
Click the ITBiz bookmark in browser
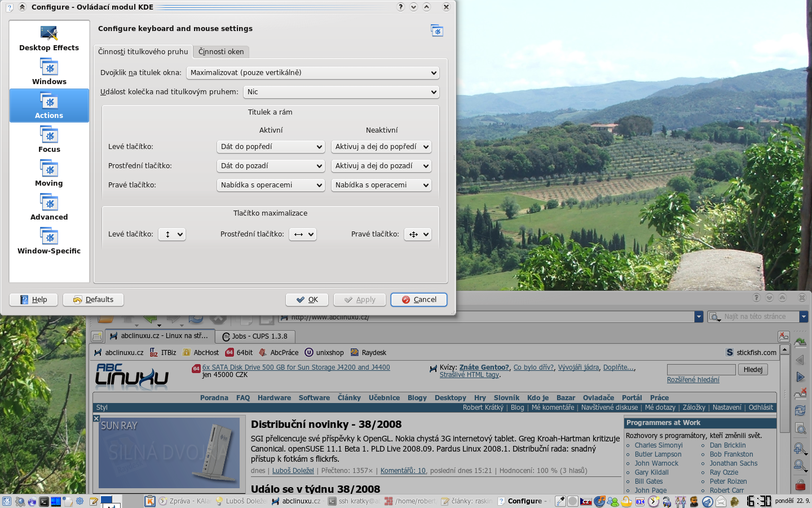pyautogui.click(x=163, y=352)
